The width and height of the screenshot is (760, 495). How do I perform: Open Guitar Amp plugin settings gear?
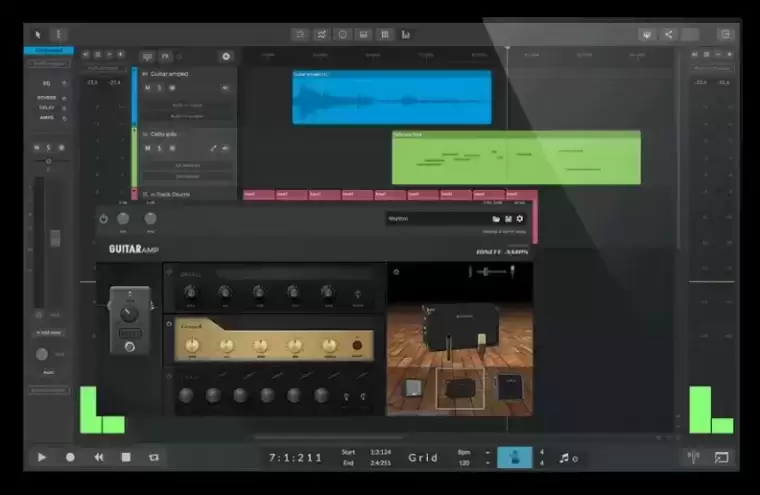(520, 219)
